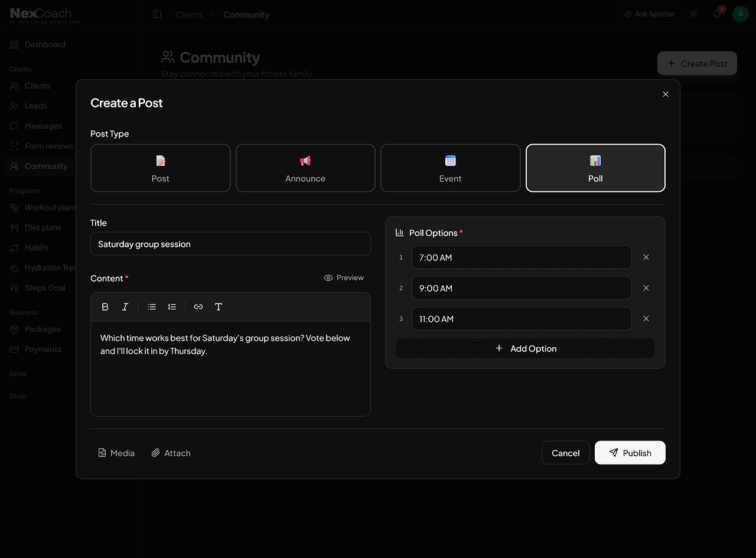This screenshot has height=558, width=756.
Task: Open text style tool in editor toolbar
Action: pos(219,307)
